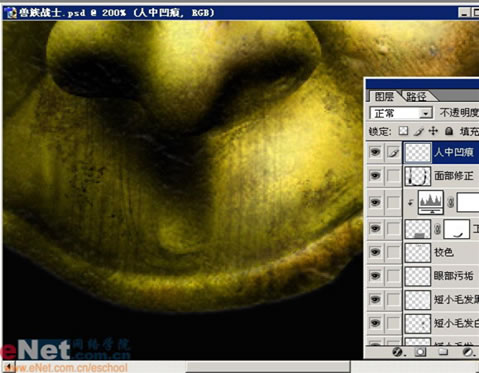Toggle link box beside 眼部污垢 layer
The width and height of the screenshot is (479, 373).
coord(393,276)
